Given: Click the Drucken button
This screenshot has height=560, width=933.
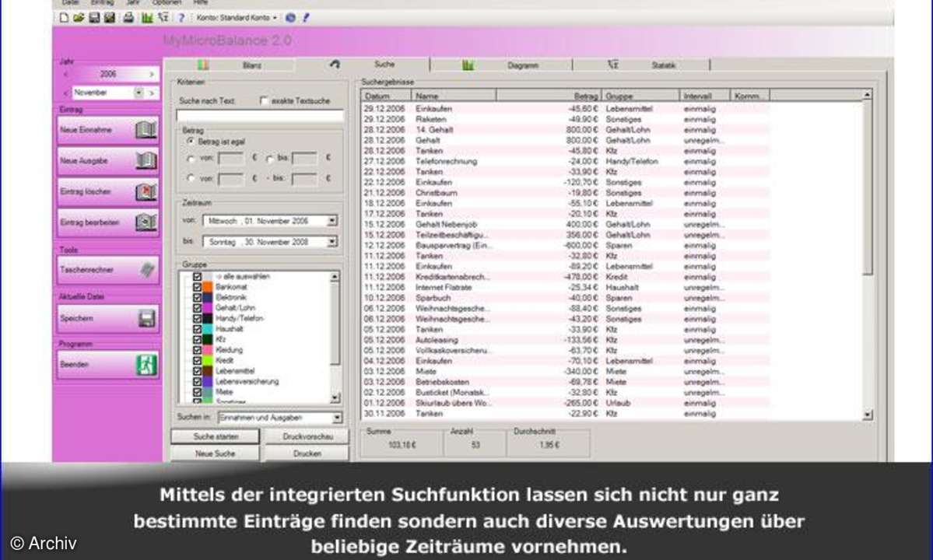Looking at the screenshot, I should (307, 453).
